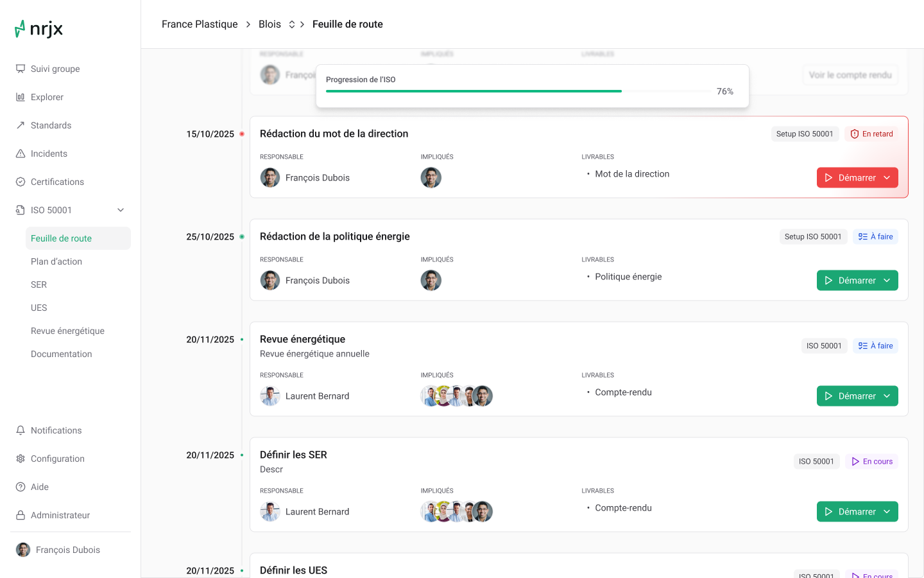Screen dimensions: 924x578
Task: Click François Dubois avatar in sidebar footer
Action: click(x=23, y=550)
